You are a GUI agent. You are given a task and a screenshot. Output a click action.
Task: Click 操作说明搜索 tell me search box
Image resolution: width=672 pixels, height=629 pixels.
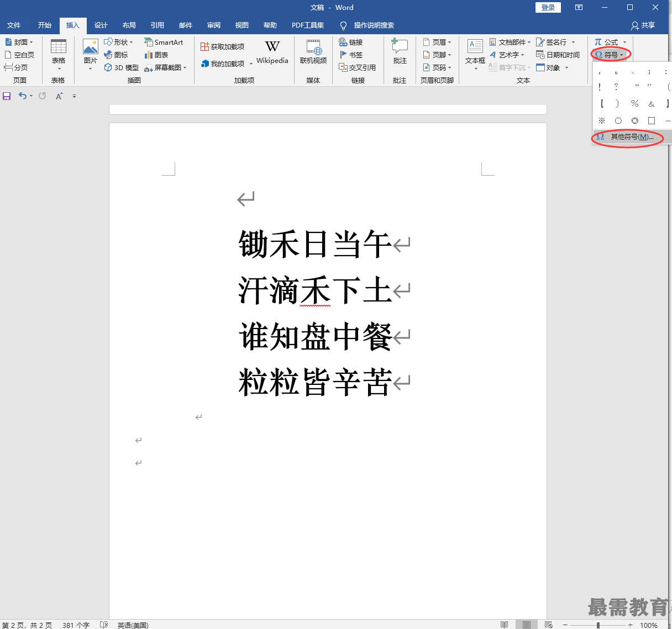367,25
